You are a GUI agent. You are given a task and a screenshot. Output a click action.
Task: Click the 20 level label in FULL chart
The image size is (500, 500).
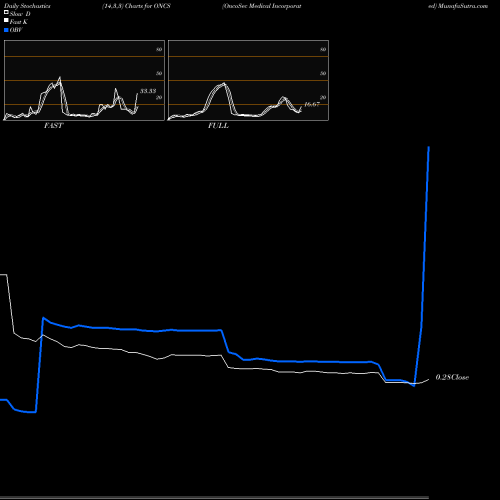point(323,97)
